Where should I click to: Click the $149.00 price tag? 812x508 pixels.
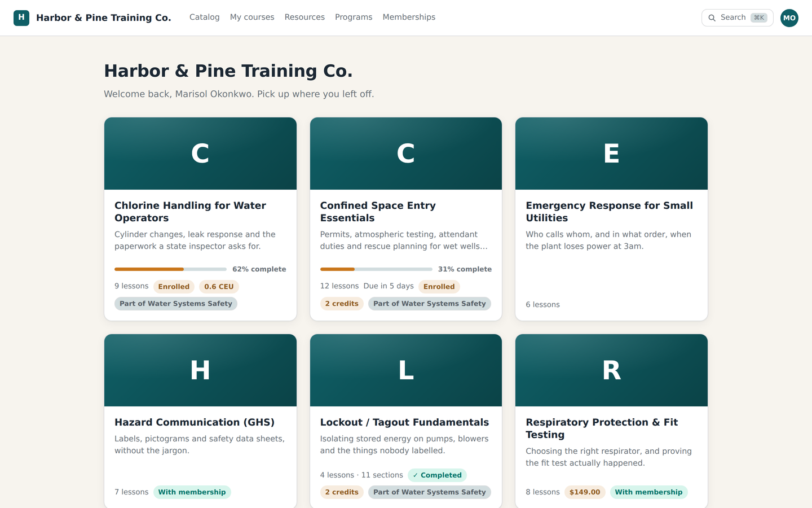pos(585,492)
